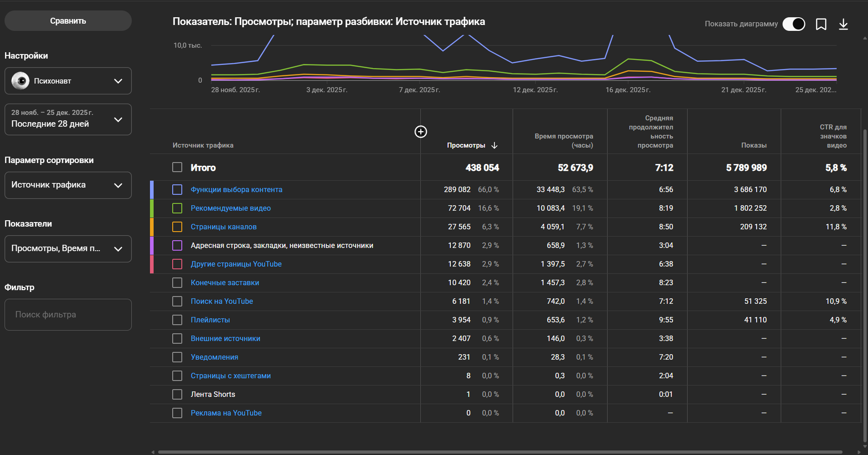Select the Плейлисты row checkbox
The height and width of the screenshot is (455, 868).
(x=177, y=320)
